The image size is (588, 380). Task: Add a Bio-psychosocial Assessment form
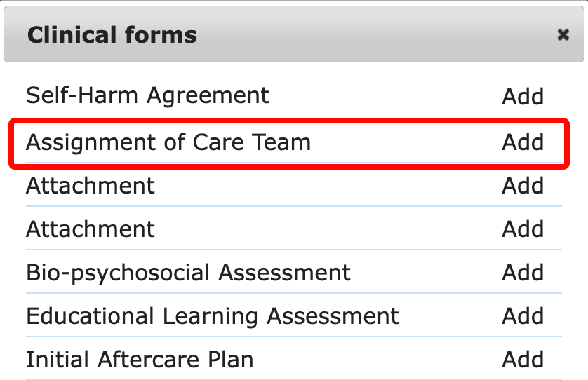click(x=523, y=273)
